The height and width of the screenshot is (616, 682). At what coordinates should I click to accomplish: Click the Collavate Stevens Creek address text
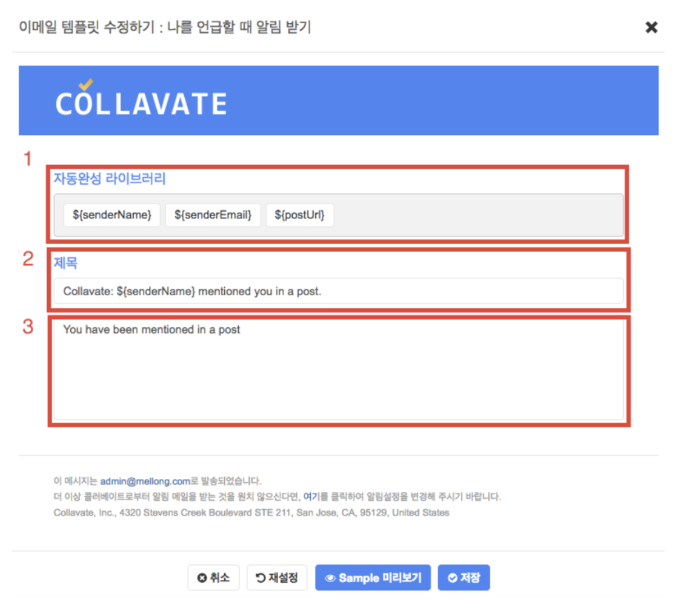click(252, 513)
